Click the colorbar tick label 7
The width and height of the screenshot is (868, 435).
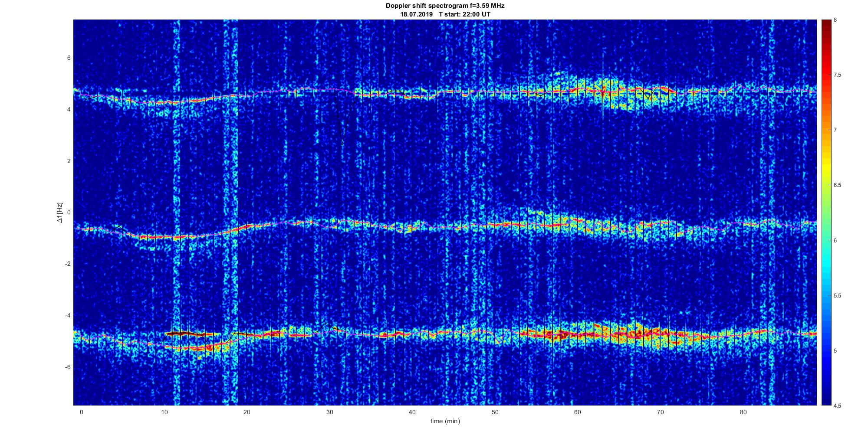pyautogui.click(x=835, y=130)
